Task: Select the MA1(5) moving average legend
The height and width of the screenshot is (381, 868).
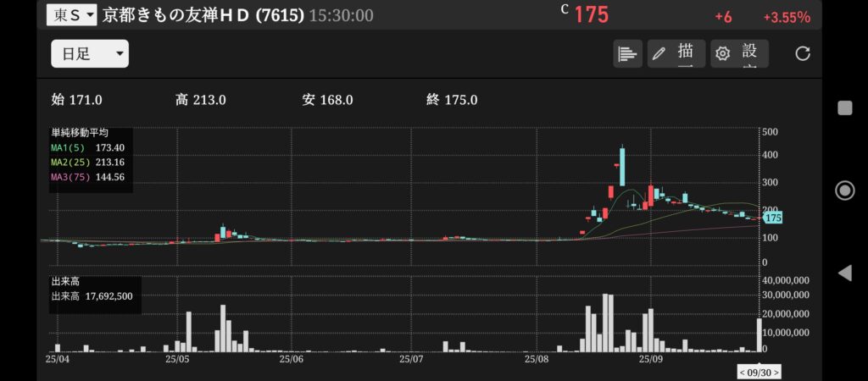Action: click(88, 147)
